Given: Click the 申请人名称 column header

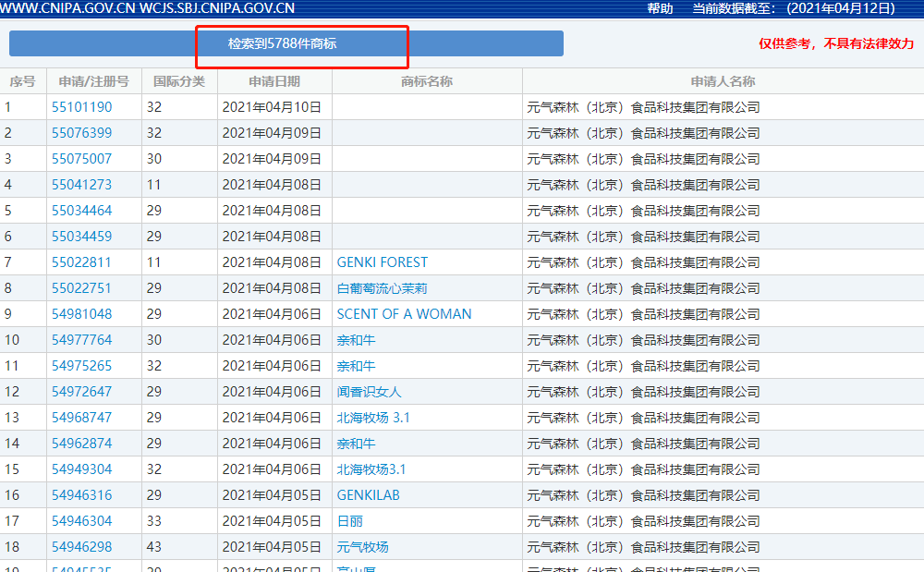Looking at the screenshot, I should point(723,82).
